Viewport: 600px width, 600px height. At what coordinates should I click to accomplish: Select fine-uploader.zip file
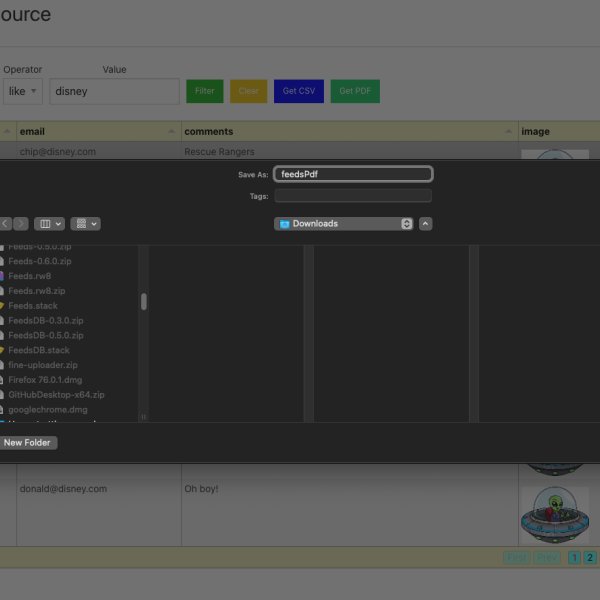pos(42,365)
